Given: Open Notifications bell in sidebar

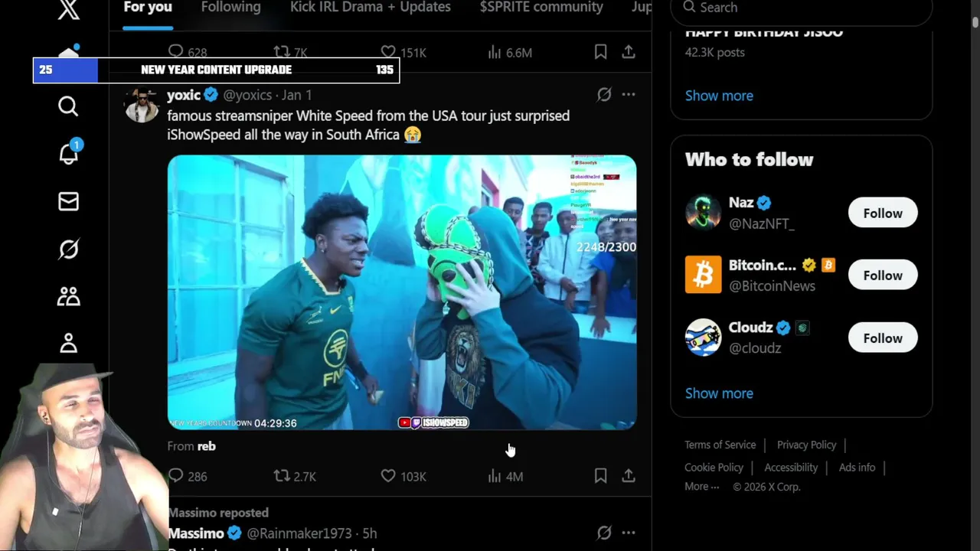Looking at the screenshot, I should click(69, 152).
